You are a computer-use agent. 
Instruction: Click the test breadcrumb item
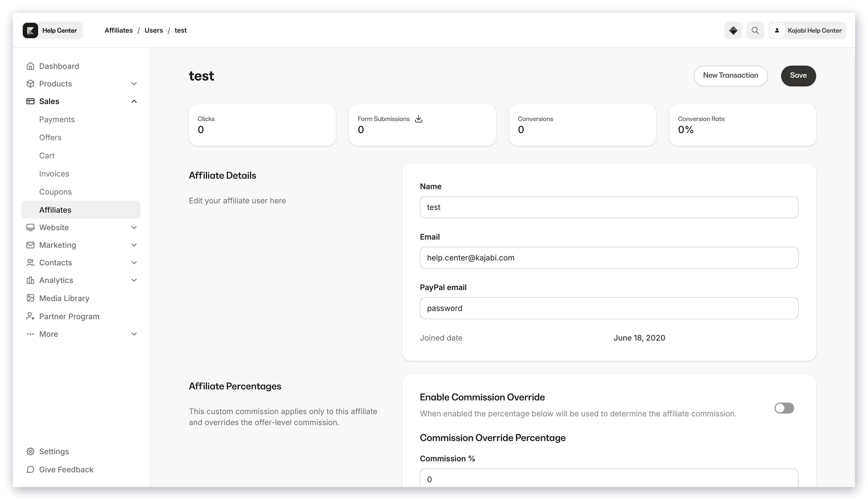180,30
